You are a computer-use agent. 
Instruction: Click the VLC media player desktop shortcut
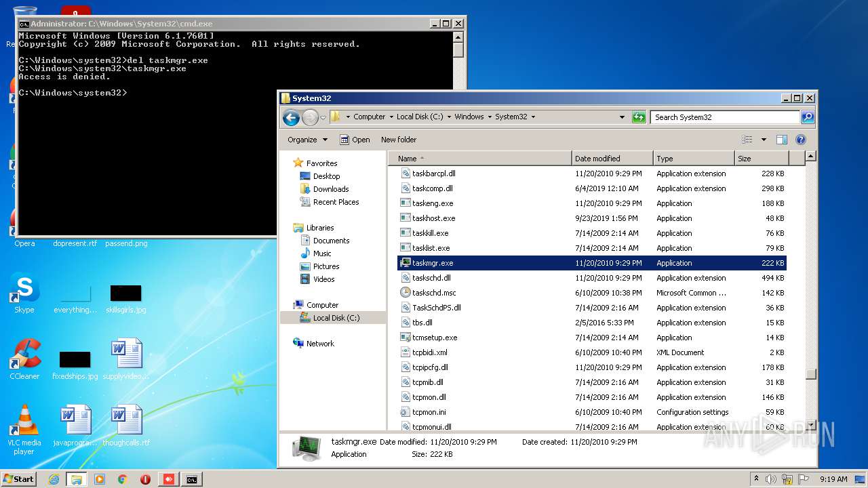(x=24, y=430)
